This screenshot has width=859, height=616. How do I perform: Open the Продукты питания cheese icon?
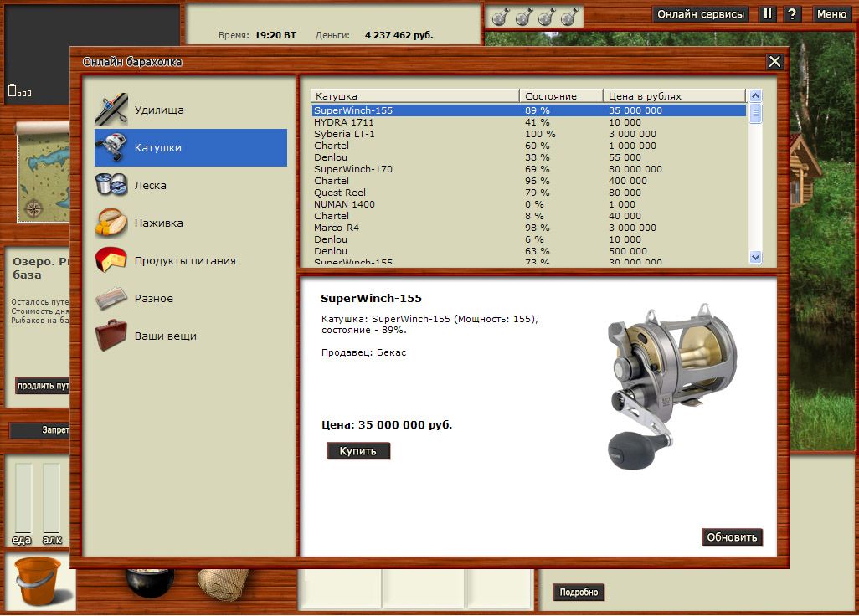(111, 260)
